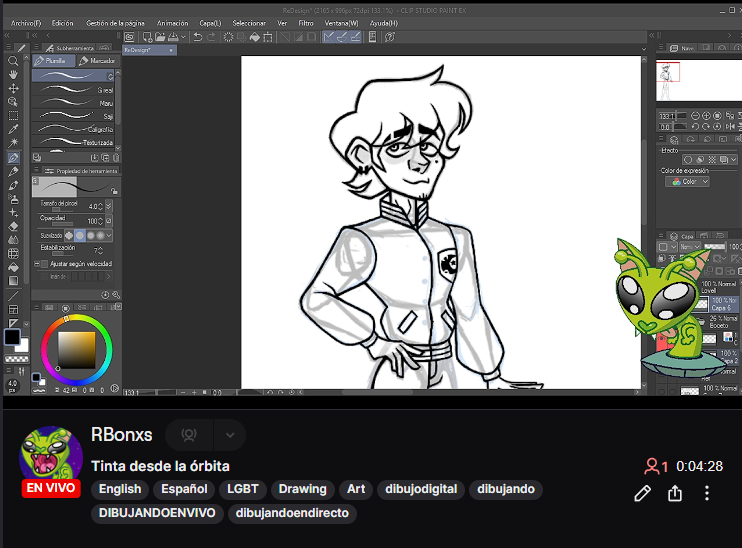The width and height of the screenshot is (742, 548).
Task: Zoom in with Navigator plus icon
Action: 706,116
